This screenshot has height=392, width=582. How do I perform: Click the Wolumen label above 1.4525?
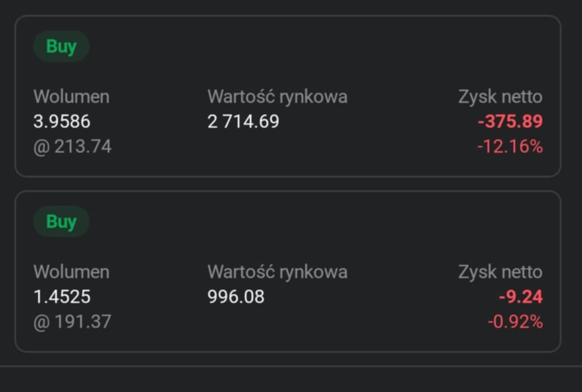click(x=71, y=272)
